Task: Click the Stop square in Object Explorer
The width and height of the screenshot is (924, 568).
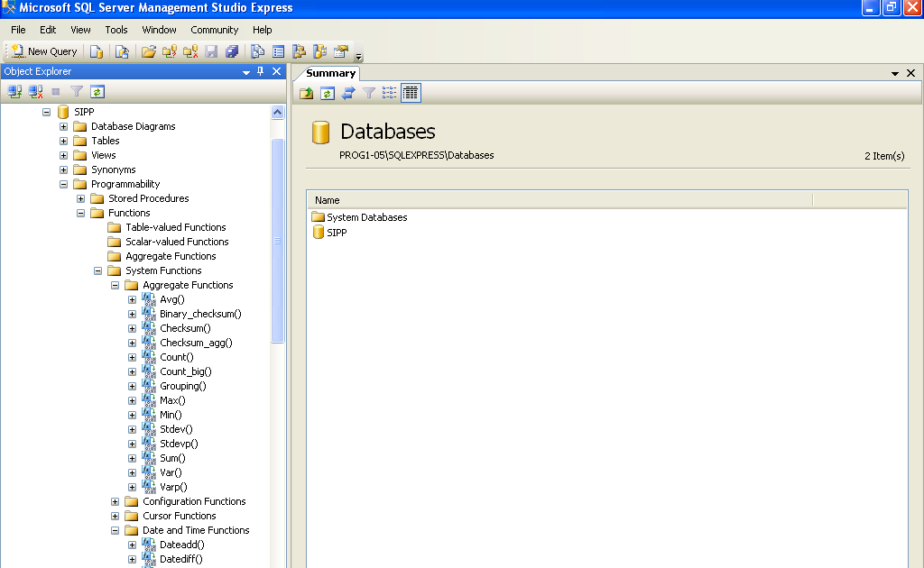Action: [x=56, y=92]
